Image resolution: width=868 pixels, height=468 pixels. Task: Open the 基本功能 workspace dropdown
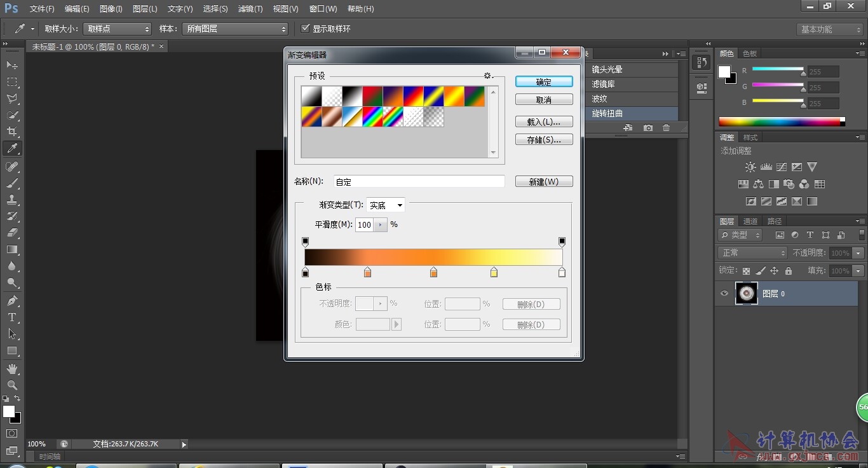pos(830,29)
